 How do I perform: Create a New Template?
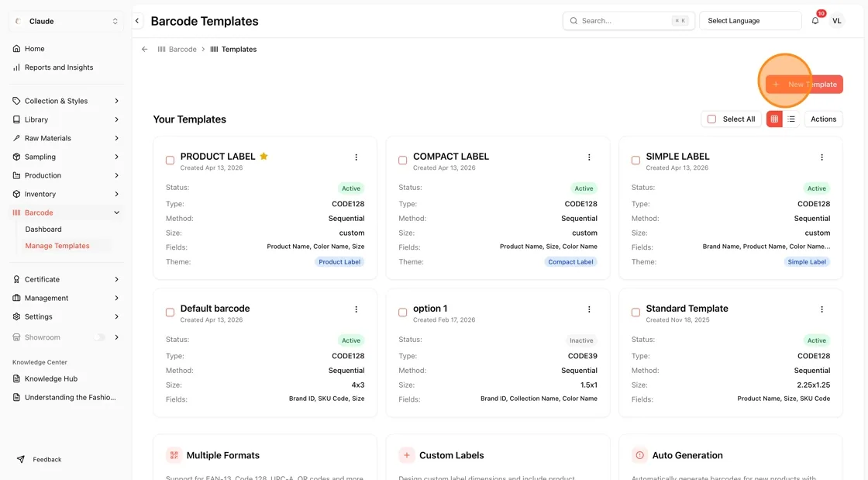point(804,85)
